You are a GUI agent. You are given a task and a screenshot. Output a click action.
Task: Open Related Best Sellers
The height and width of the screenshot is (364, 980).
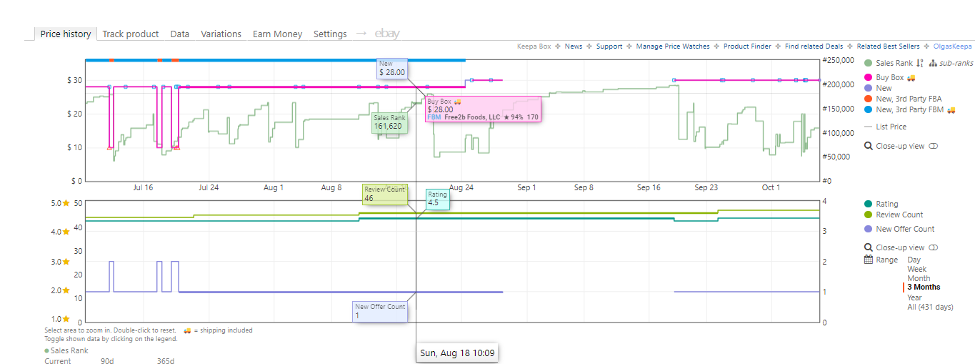pos(889,46)
